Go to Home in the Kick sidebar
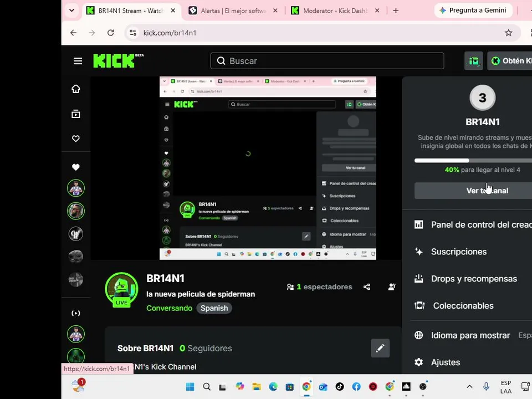This screenshot has width=532, height=399. pos(76,89)
